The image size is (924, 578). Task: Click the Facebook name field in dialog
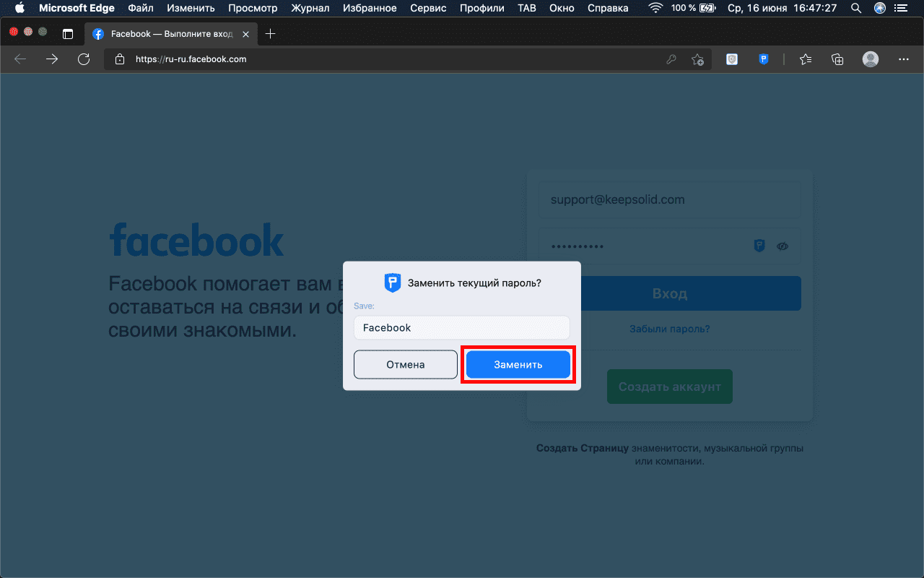coord(461,328)
